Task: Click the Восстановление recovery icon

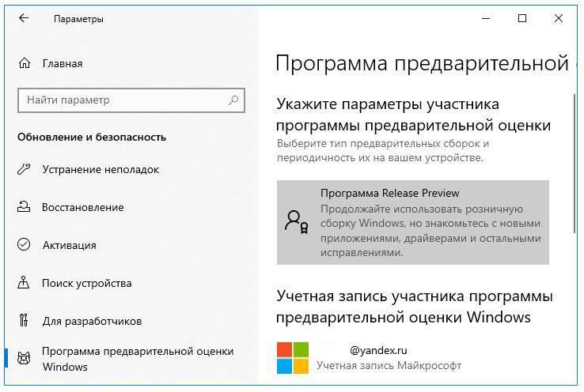Action: (x=24, y=207)
